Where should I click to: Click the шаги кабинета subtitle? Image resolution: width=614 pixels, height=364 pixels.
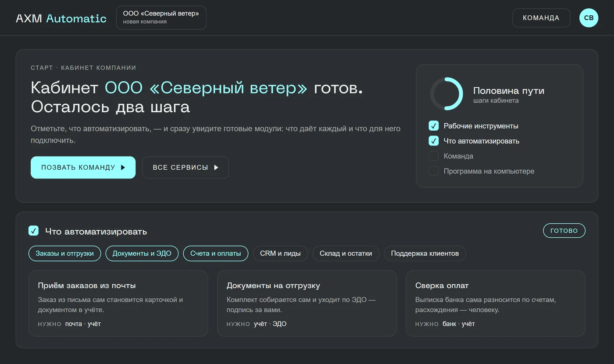[496, 100]
